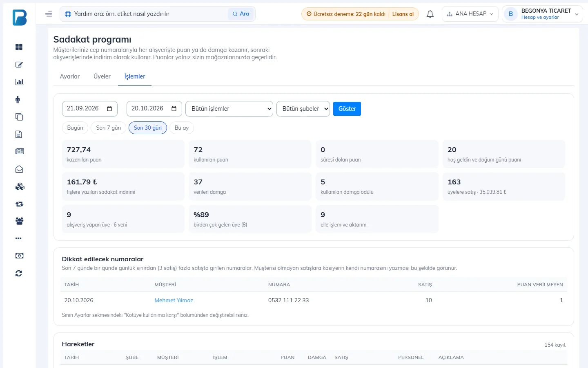The height and width of the screenshot is (368, 588).
Task: Select the Son 7 gün filter
Action: (x=109, y=128)
